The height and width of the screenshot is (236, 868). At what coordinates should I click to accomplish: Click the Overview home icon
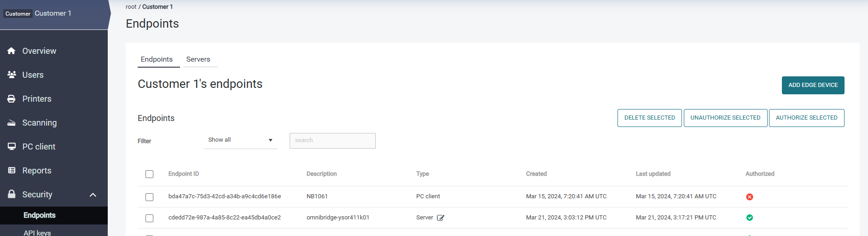point(12,51)
